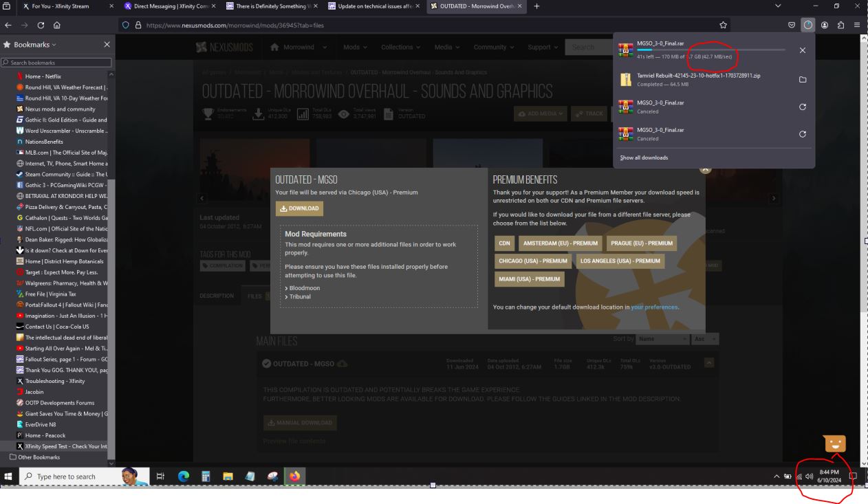This screenshot has width=868, height=504.
Task: Open File Explorer from the taskbar
Action: (228, 476)
